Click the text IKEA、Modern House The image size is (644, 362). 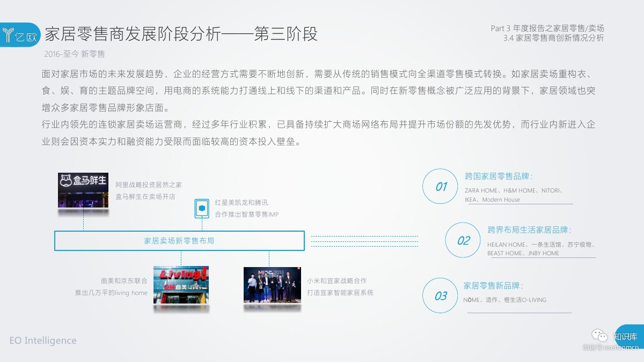click(492, 200)
